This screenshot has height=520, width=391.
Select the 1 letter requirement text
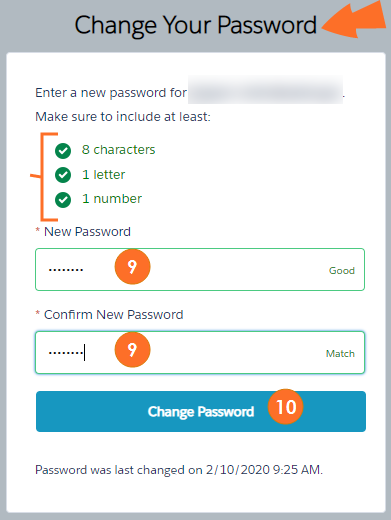103,175
